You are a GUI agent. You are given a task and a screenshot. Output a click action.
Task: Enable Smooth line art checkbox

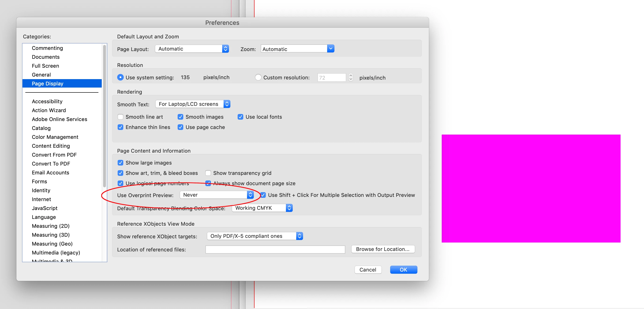click(120, 117)
